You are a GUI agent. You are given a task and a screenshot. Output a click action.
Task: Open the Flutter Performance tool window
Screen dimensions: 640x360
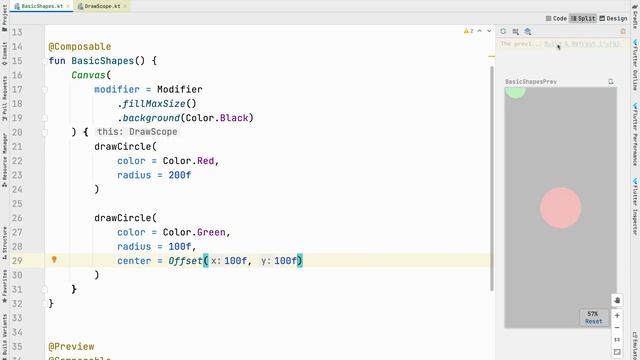click(x=635, y=134)
